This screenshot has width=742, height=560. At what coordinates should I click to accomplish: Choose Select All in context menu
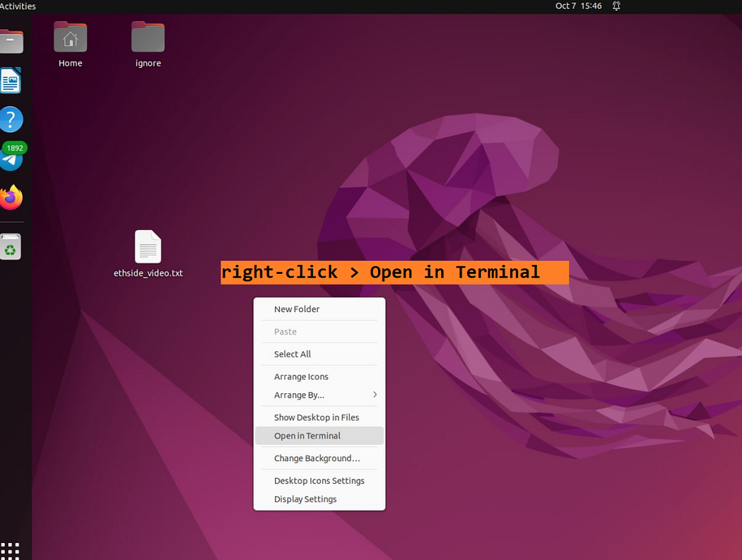(x=293, y=355)
